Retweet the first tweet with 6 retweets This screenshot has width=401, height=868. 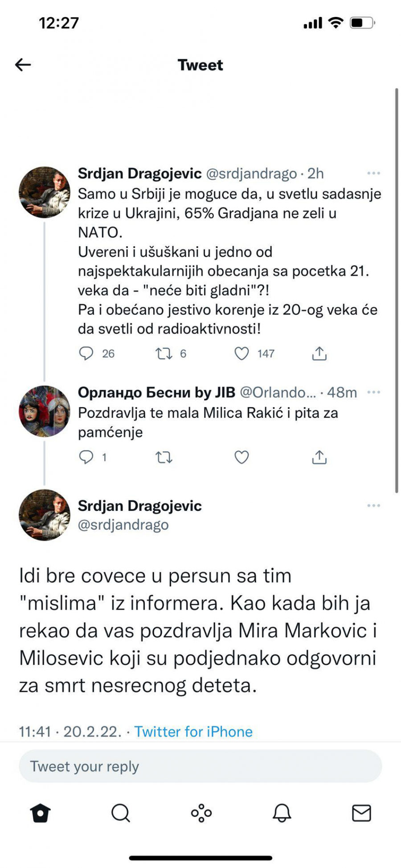coord(164,354)
